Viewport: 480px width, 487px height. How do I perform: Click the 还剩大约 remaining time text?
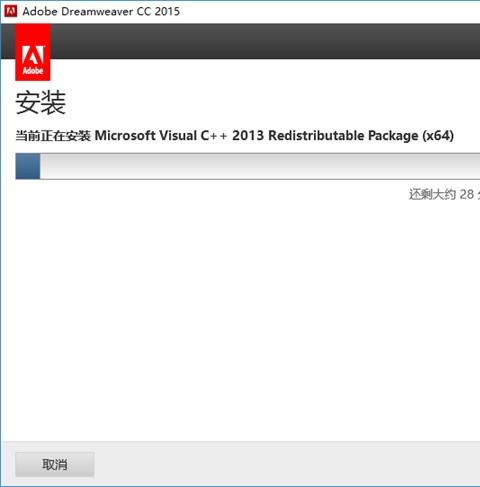(432, 194)
